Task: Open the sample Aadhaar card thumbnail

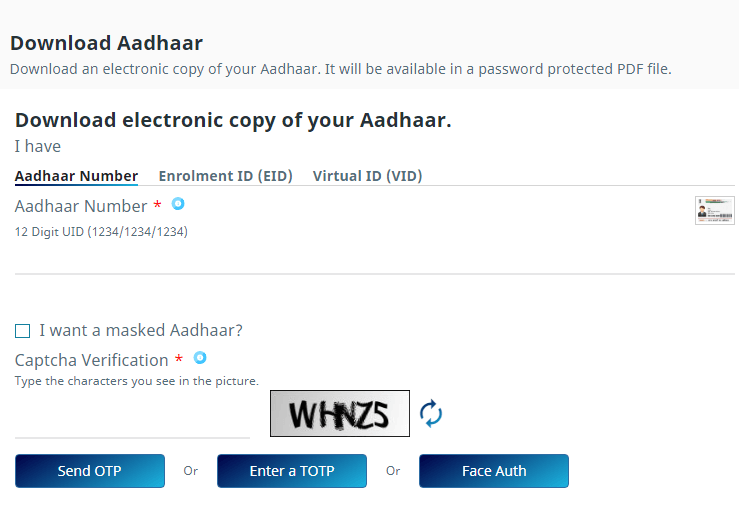Action: click(x=714, y=210)
